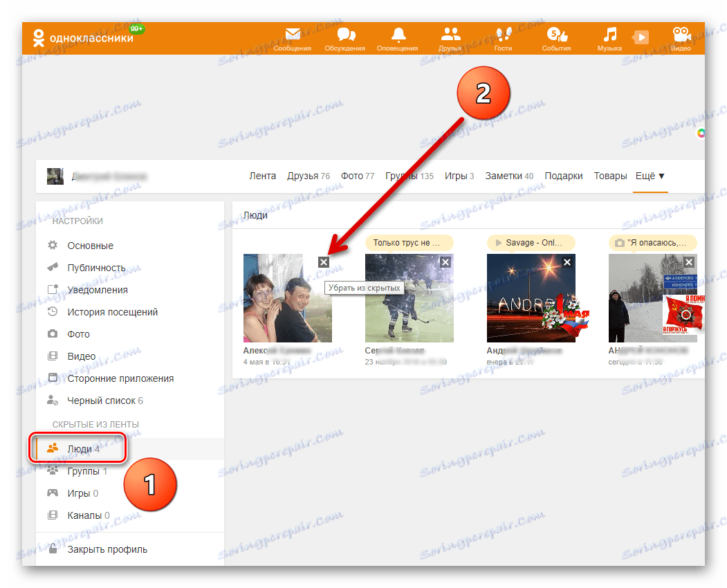Screen dimensions: 727x588
Task: Open Алексей's name link under photo
Action: coord(277,351)
